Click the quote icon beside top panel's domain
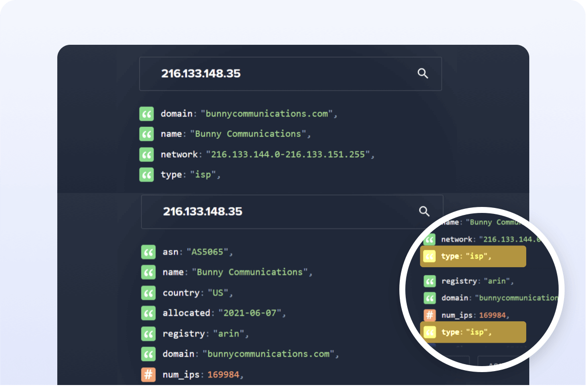586x392 pixels. click(146, 114)
